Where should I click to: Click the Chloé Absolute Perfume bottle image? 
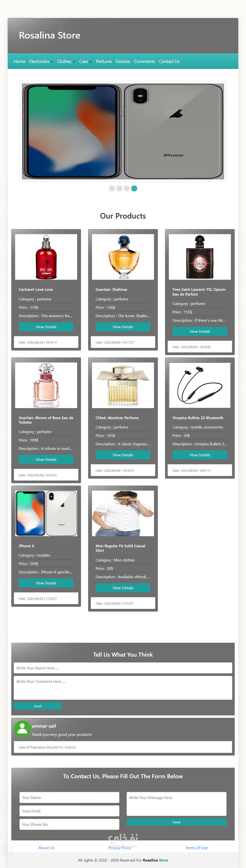pyautogui.click(x=123, y=385)
